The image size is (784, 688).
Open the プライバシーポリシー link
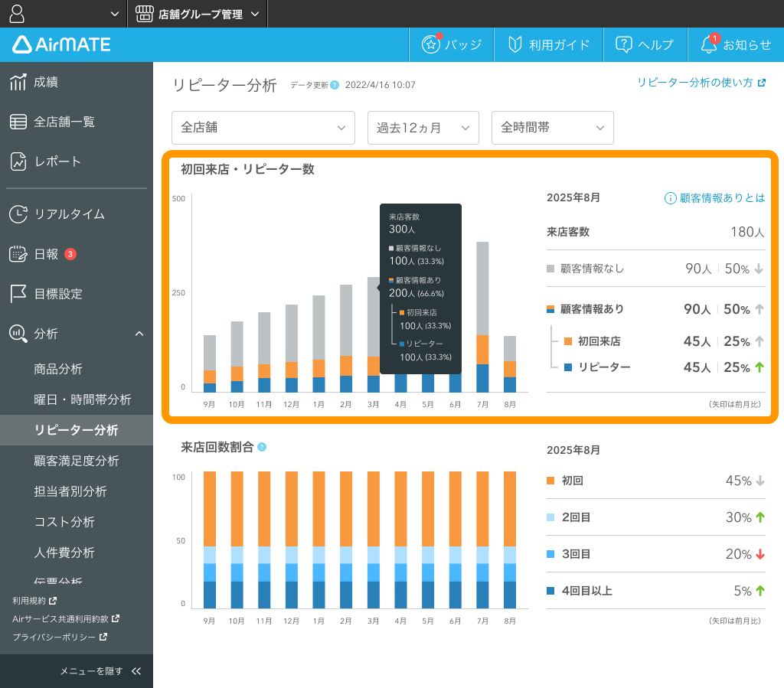coord(60,637)
